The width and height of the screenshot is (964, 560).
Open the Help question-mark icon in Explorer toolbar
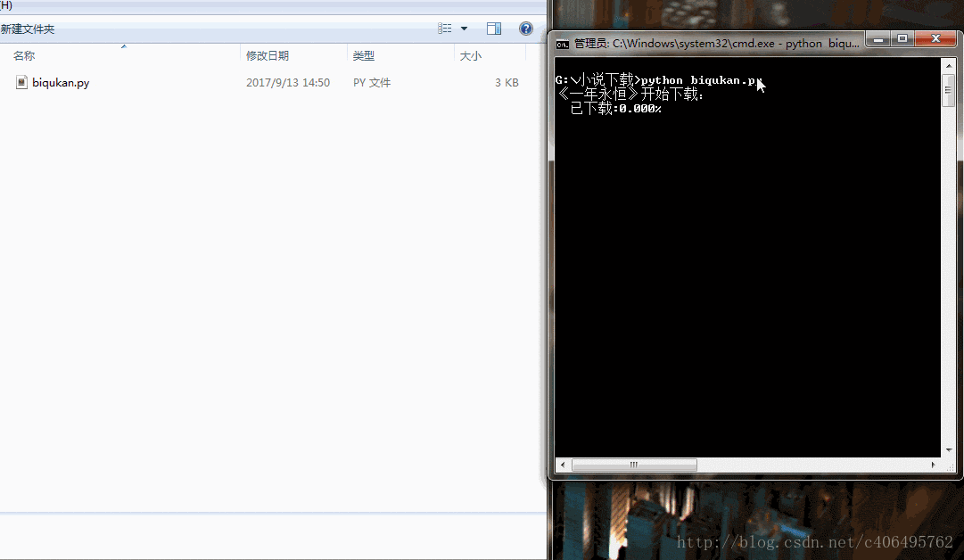coord(525,28)
